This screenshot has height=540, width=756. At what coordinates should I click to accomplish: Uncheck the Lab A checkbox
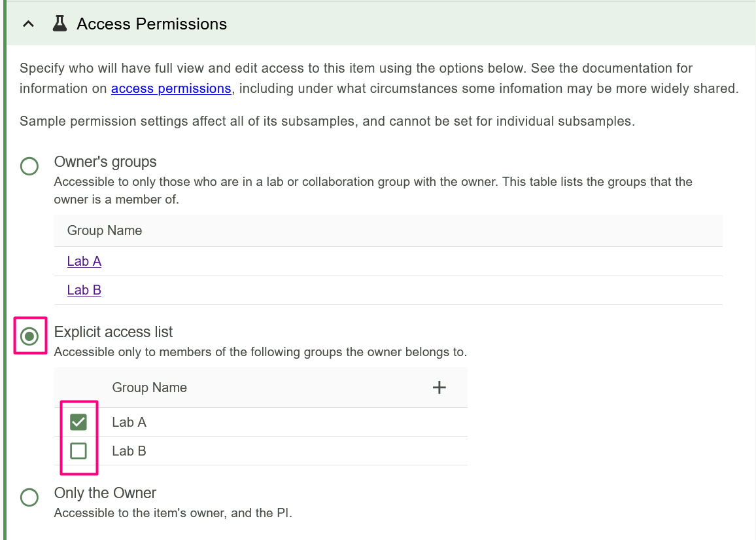point(78,422)
